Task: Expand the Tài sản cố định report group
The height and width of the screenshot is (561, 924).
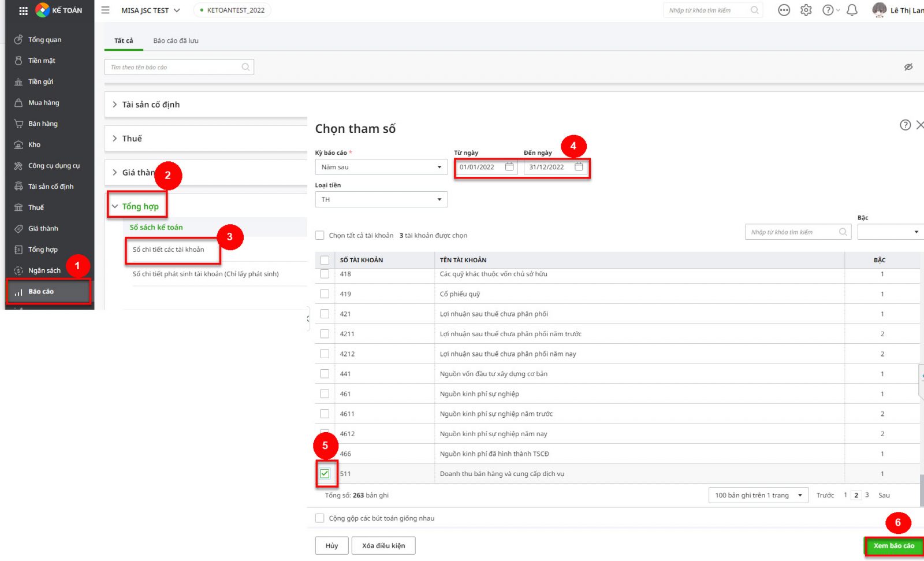Action: click(150, 105)
